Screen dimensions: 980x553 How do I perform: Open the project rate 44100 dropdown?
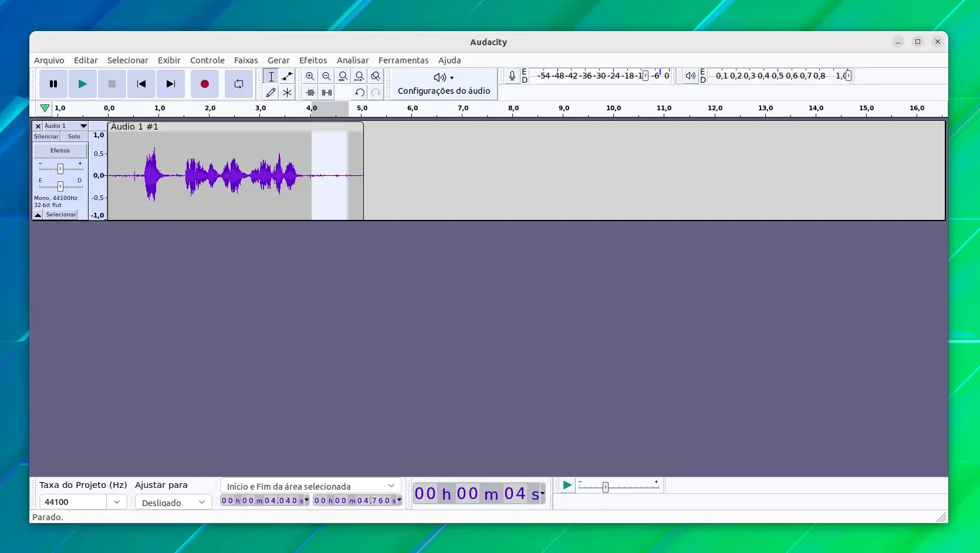pyautogui.click(x=117, y=502)
